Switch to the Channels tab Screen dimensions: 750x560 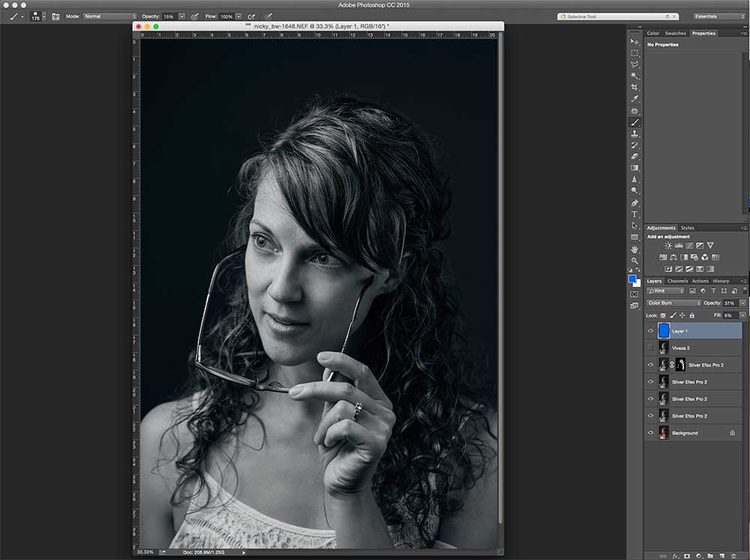(x=677, y=281)
